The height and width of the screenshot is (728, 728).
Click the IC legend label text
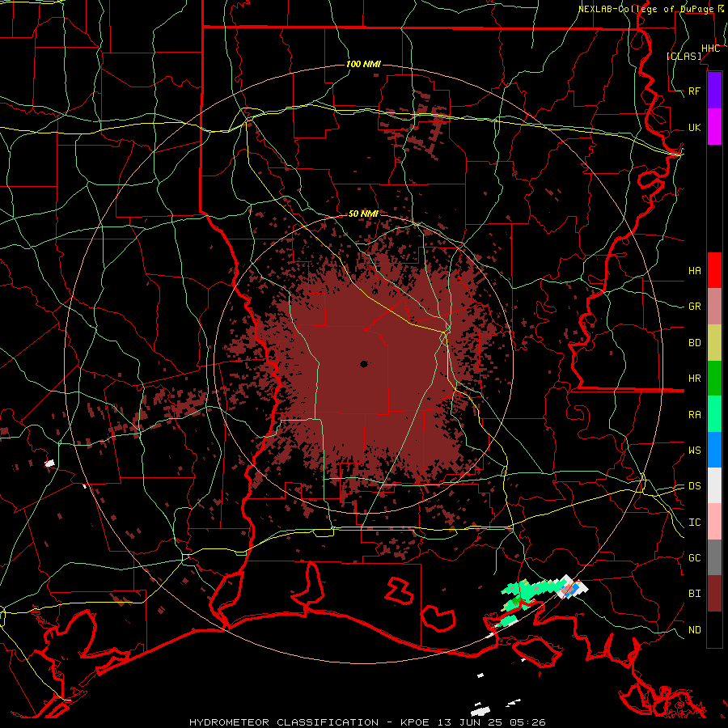[694, 523]
